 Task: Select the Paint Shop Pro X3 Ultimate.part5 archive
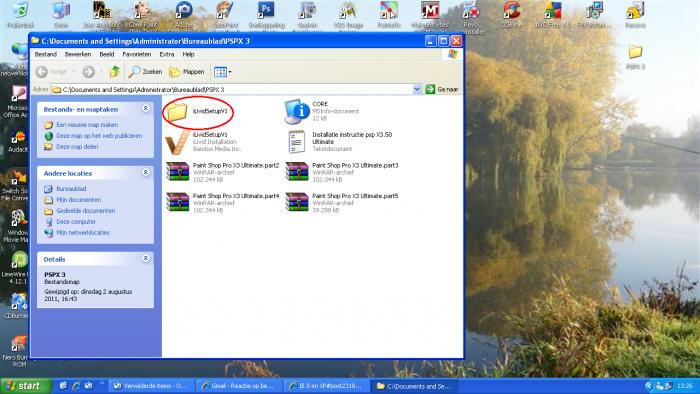pos(342,203)
